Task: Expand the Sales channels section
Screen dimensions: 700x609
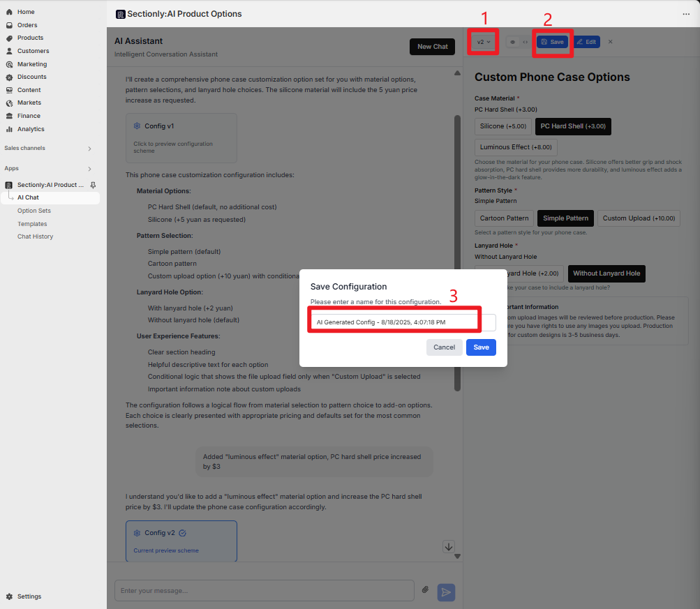Action: click(89, 149)
